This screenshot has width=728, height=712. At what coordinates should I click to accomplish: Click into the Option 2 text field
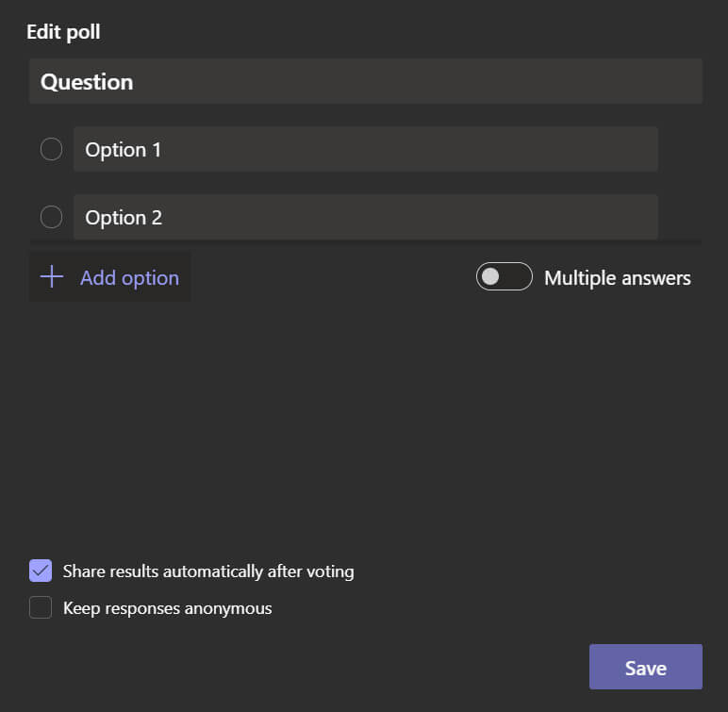click(x=365, y=217)
